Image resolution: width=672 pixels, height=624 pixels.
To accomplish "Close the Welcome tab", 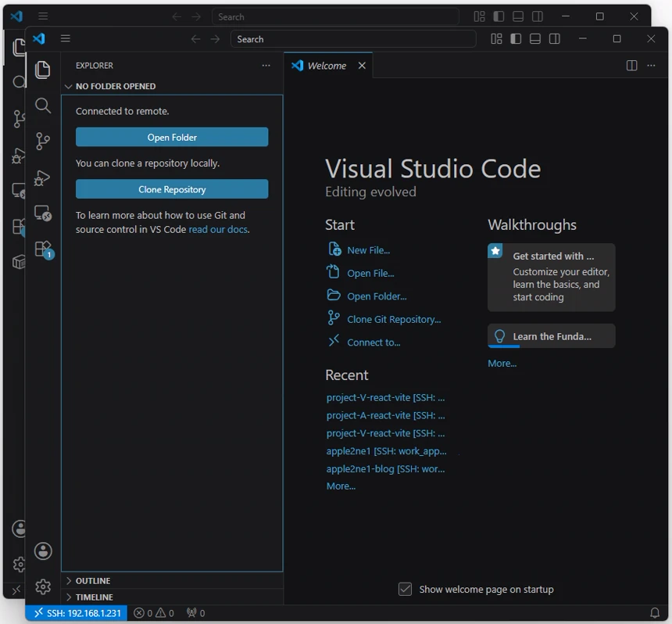I will coord(362,66).
